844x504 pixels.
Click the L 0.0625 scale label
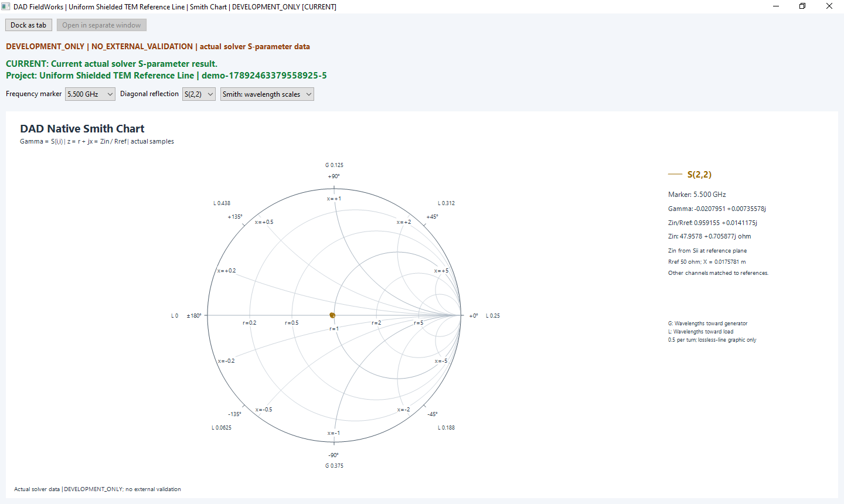[222, 428]
